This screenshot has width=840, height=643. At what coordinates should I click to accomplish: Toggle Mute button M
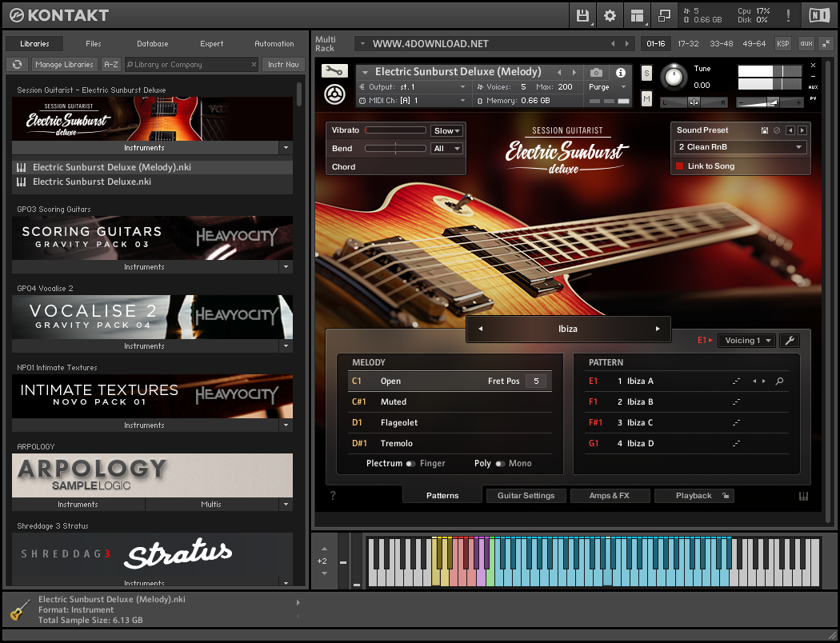pos(646,98)
